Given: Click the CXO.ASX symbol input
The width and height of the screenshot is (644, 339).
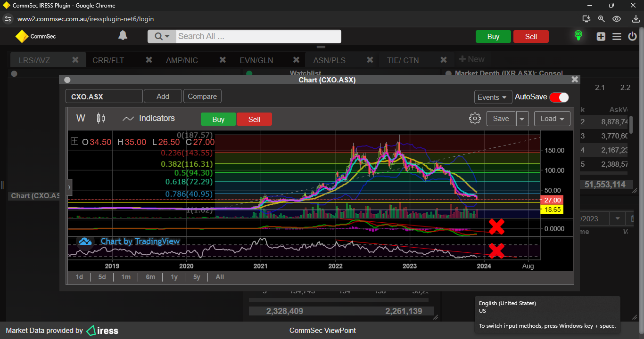Looking at the screenshot, I should point(104,97).
